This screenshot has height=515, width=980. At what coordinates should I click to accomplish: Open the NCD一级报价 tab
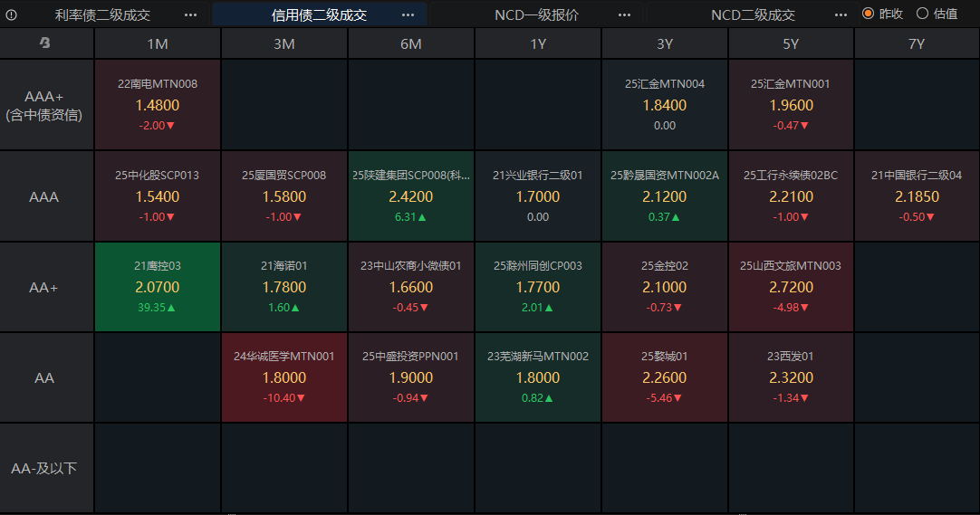(x=536, y=15)
